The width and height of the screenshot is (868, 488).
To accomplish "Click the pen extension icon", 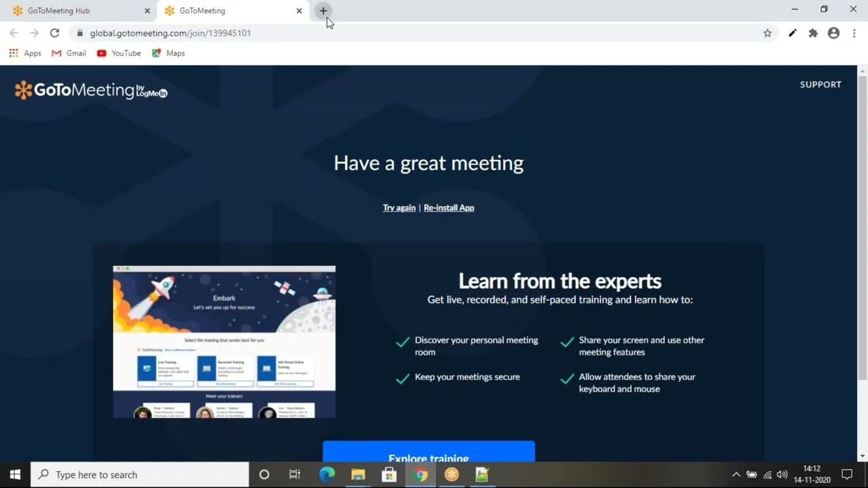I will [792, 33].
